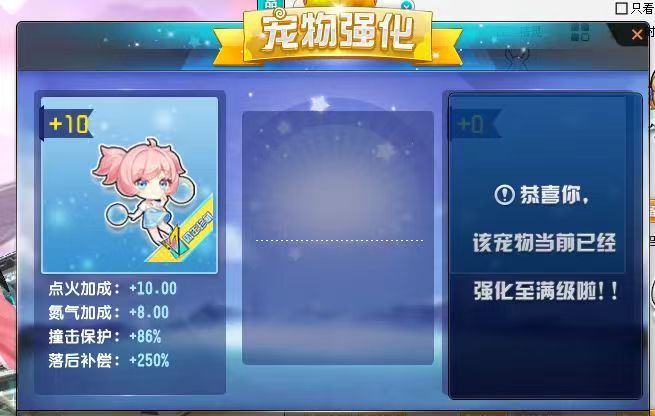
Task: Click the faded +0 level badge
Action: coord(475,124)
